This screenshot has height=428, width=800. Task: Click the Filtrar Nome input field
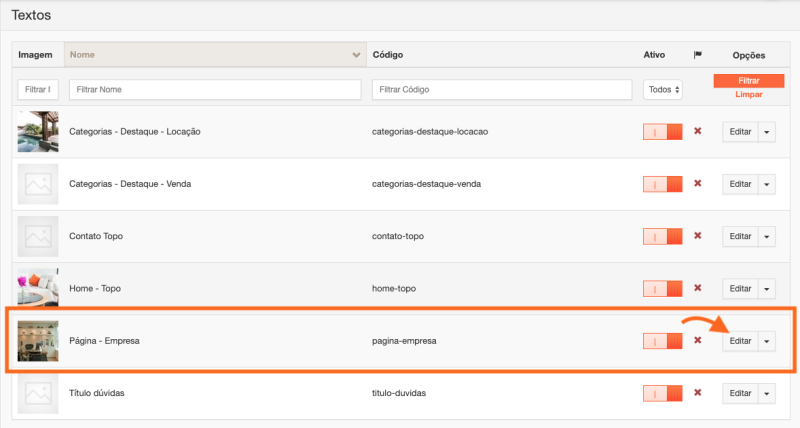coord(214,90)
